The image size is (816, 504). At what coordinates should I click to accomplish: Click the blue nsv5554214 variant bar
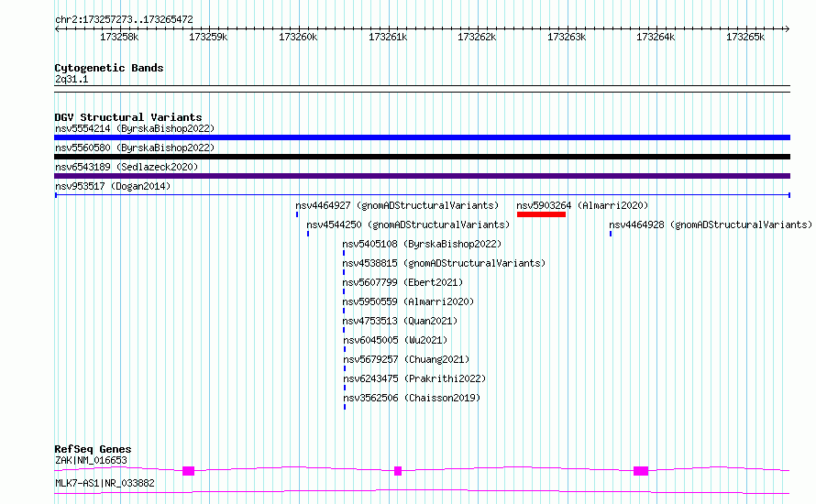click(x=422, y=137)
